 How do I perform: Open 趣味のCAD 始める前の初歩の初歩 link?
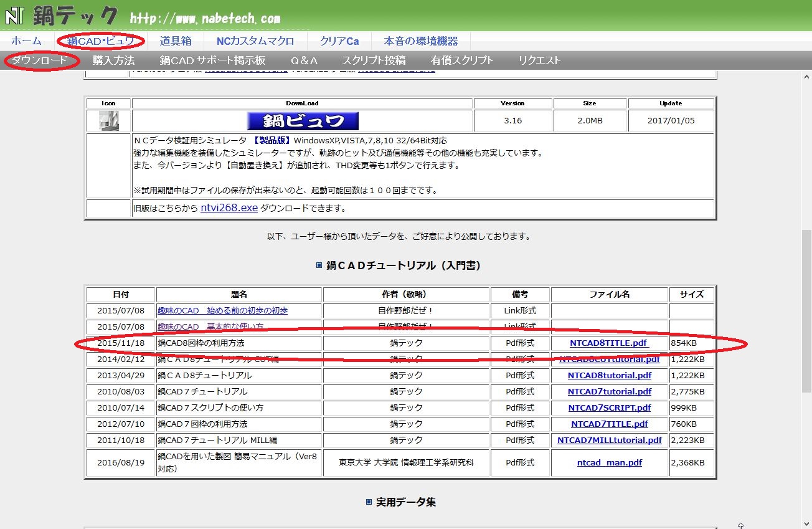pyautogui.click(x=222, y=310)
